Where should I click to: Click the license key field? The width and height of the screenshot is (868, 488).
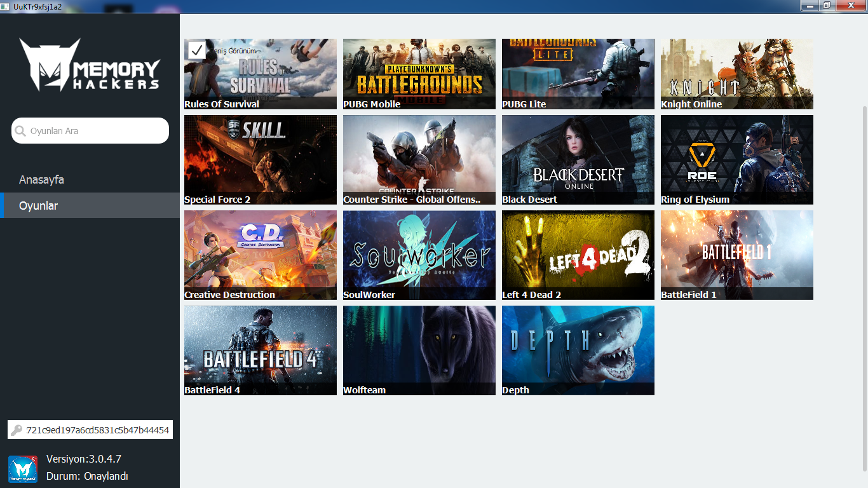[90, 430]
